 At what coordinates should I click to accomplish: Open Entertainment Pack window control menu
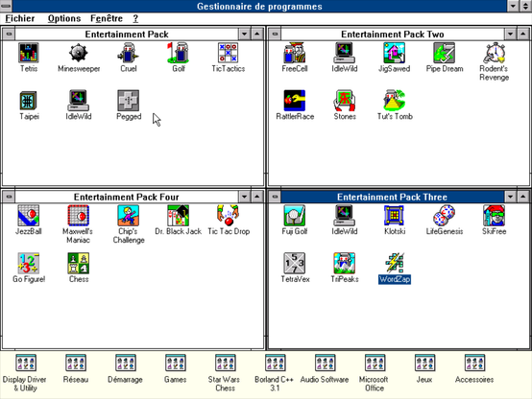click(9, 34)
